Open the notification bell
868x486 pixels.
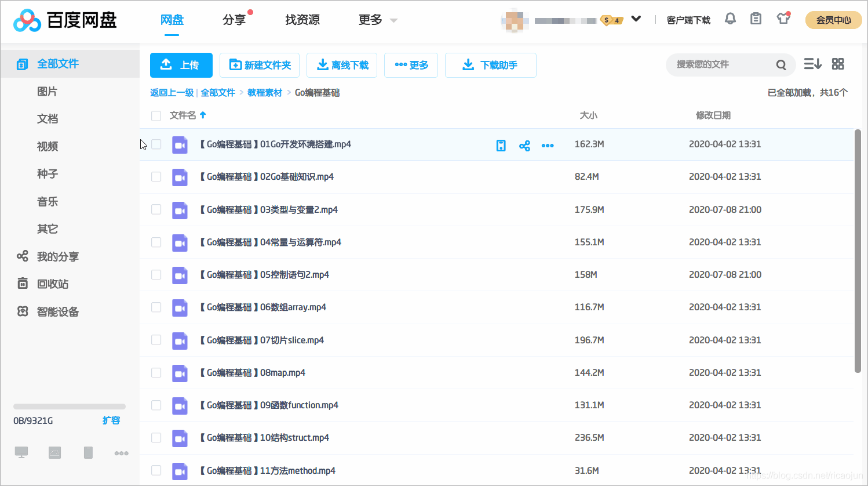730,19
